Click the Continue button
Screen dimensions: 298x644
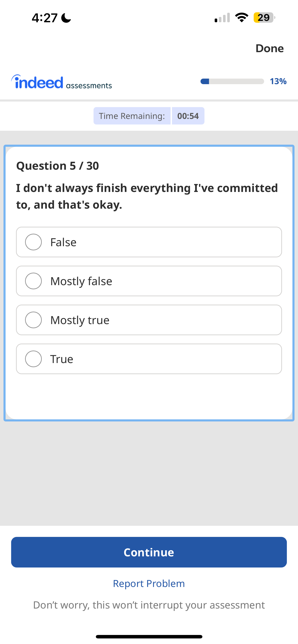click(149, 552)
